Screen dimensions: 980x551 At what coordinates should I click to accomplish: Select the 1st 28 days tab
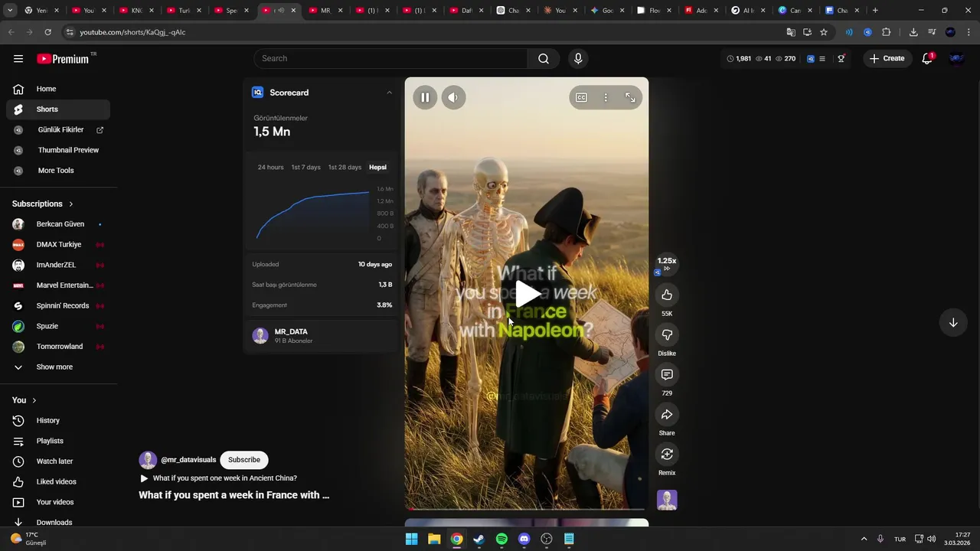coord(345,167)
